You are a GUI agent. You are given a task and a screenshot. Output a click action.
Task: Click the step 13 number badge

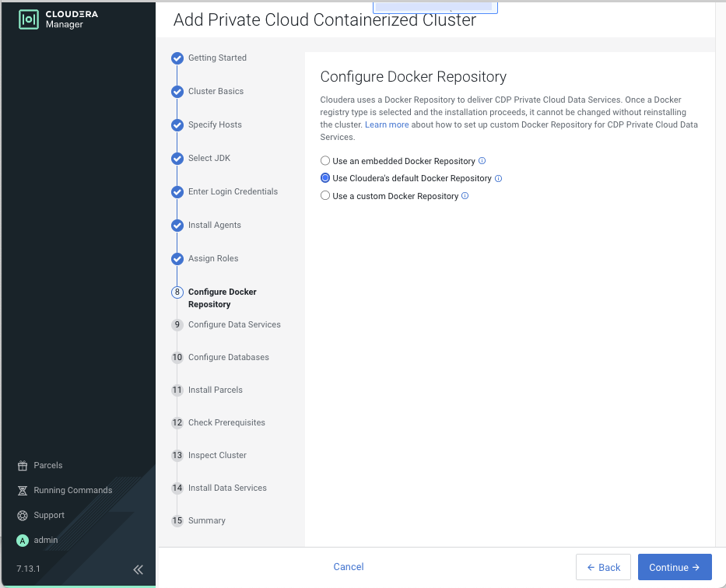(x=177, y=455)
